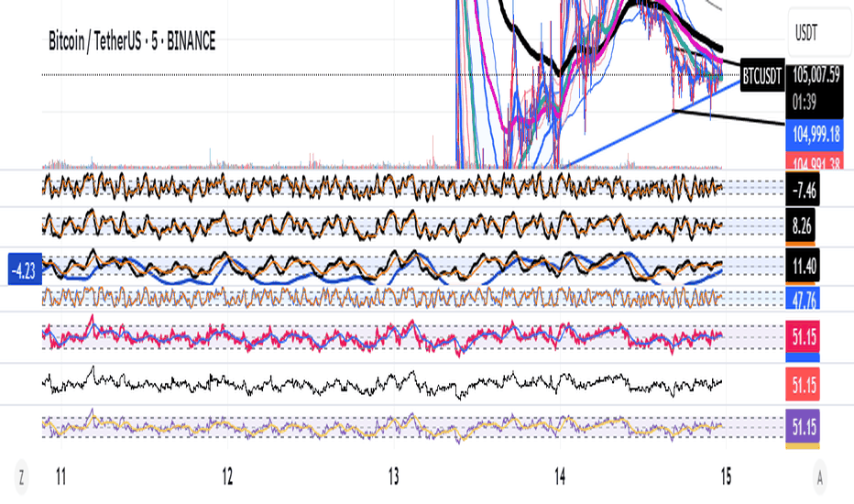854x504 pixels.
Task: Click date label 14 on time axis
Action: (560, 477)
